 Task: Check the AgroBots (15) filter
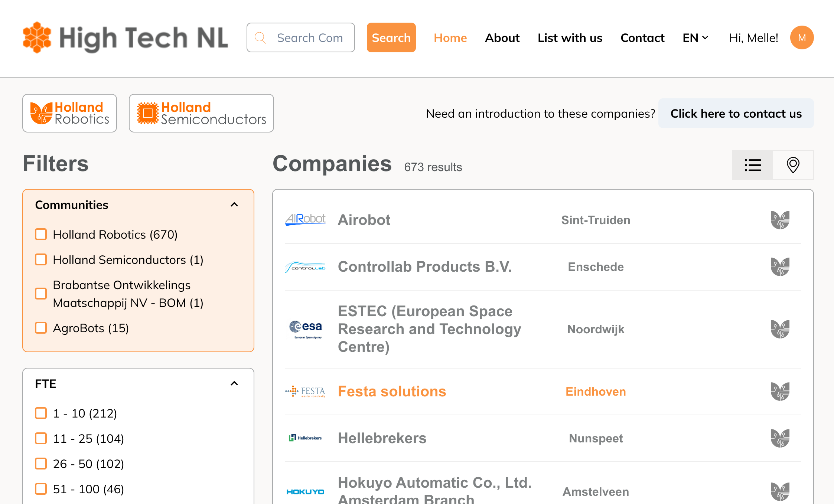[x=41, y=328]
